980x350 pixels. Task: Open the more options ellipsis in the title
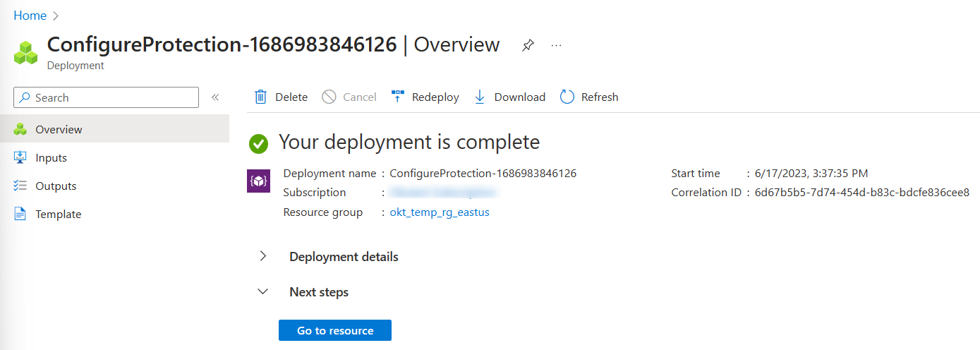[556, 45]
